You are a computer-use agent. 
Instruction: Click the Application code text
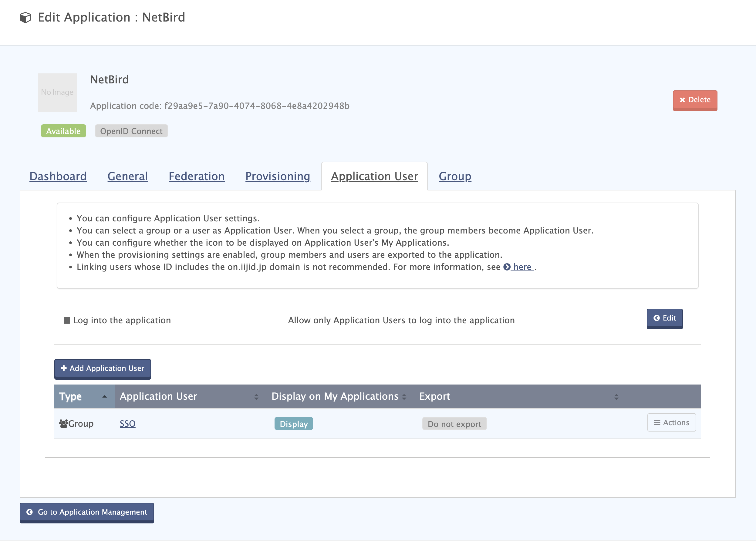(220, 106)
